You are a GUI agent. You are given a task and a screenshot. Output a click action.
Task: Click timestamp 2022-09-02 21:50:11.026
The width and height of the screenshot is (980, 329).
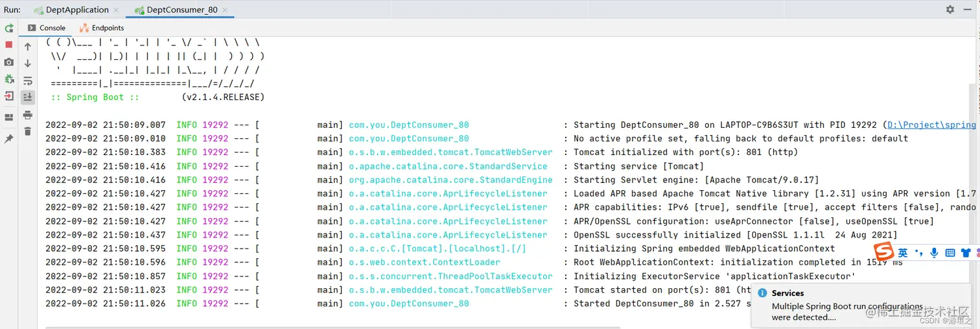pyautogui.click(x=106, y=304)
